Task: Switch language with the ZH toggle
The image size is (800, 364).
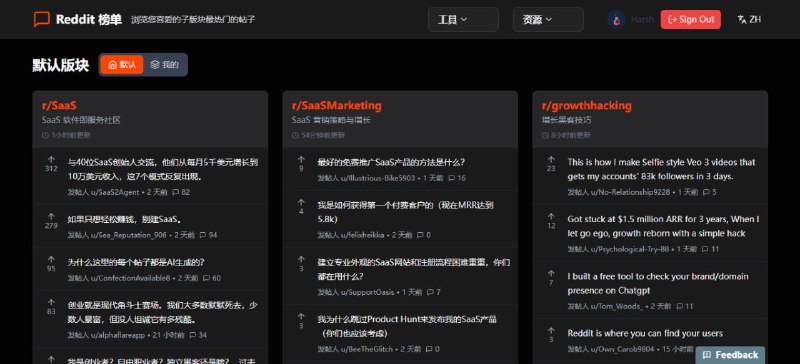Action: [x=749, y=19]
